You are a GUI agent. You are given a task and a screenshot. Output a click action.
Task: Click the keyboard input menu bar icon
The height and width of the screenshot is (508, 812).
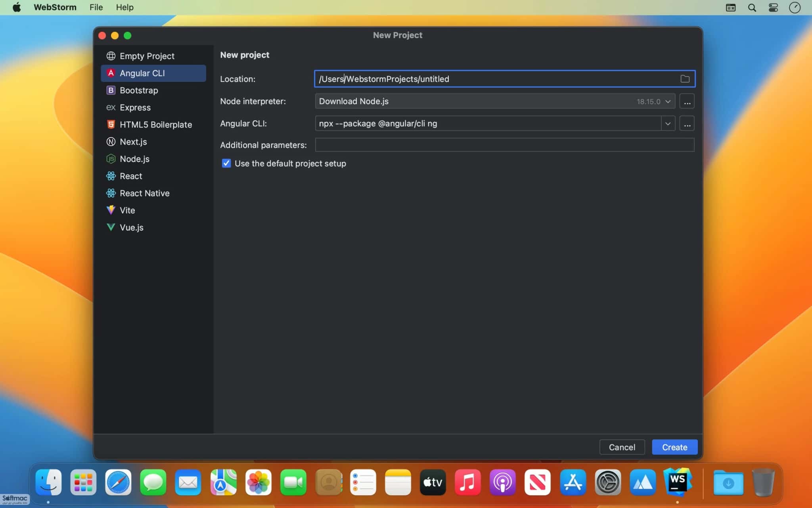(731, 8)
